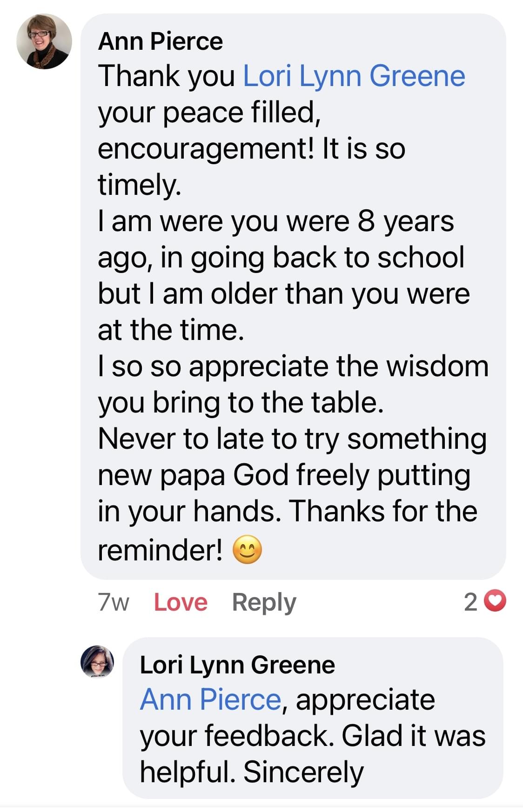
Task: Open Lori Lynn Greene's small avatar
Action: (x=97, y=662)
